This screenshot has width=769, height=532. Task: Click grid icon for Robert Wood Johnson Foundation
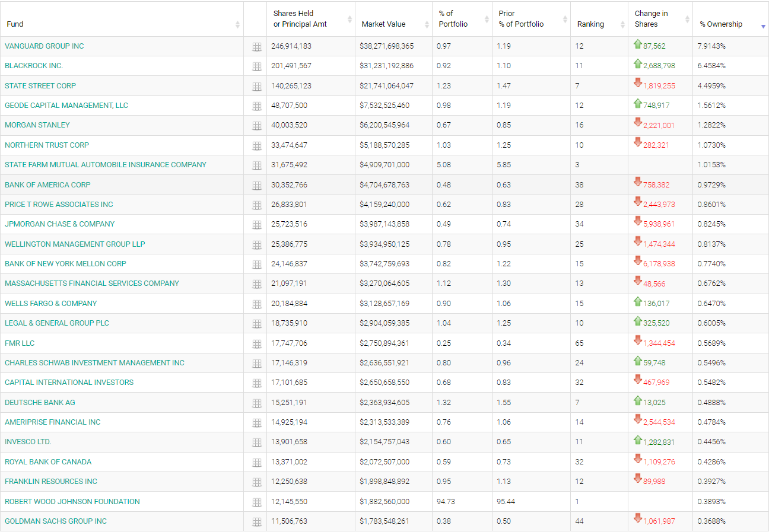pos(257,502)
